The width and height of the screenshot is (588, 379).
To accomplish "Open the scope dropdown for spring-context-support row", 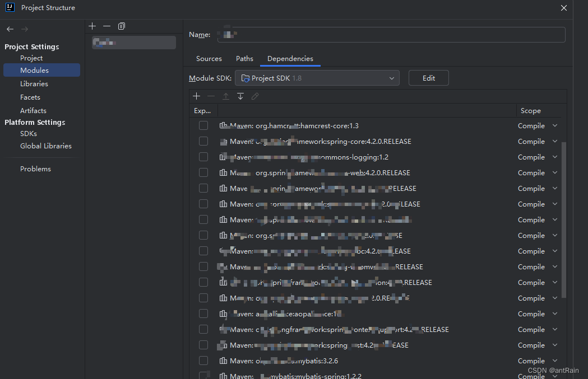I will (x=555, y=329).
